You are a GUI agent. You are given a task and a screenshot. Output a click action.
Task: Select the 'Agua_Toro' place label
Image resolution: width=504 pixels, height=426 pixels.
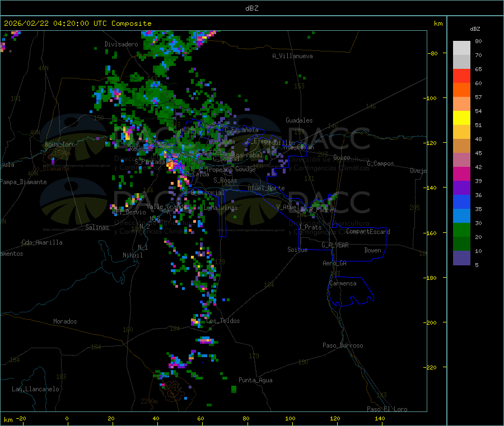(60, 144)
